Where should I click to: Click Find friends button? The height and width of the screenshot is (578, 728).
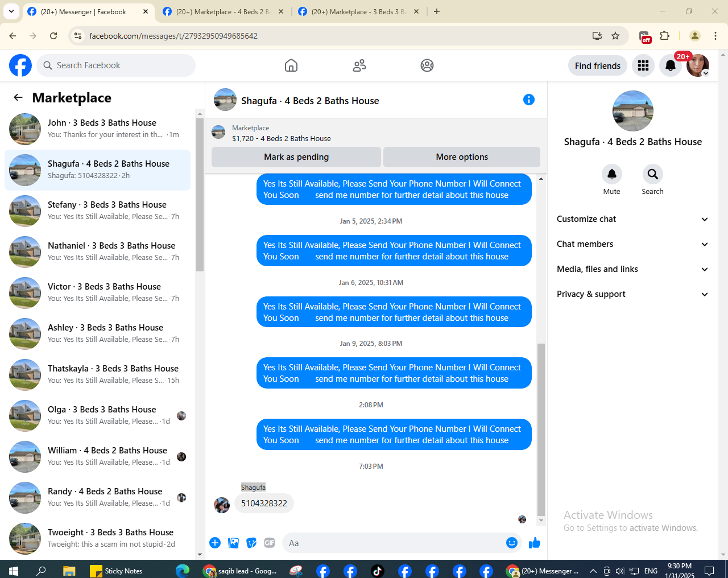[598, 65]
